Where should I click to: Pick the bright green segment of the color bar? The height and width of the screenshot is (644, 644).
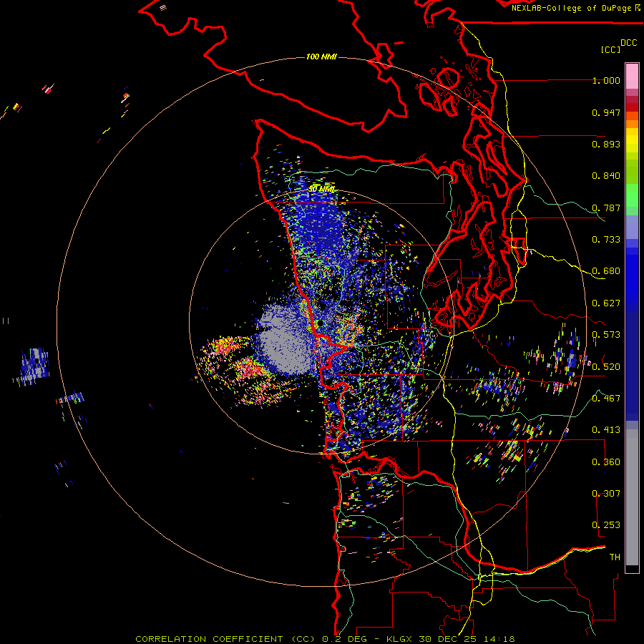pyautogui.click(x=632, y=195)
